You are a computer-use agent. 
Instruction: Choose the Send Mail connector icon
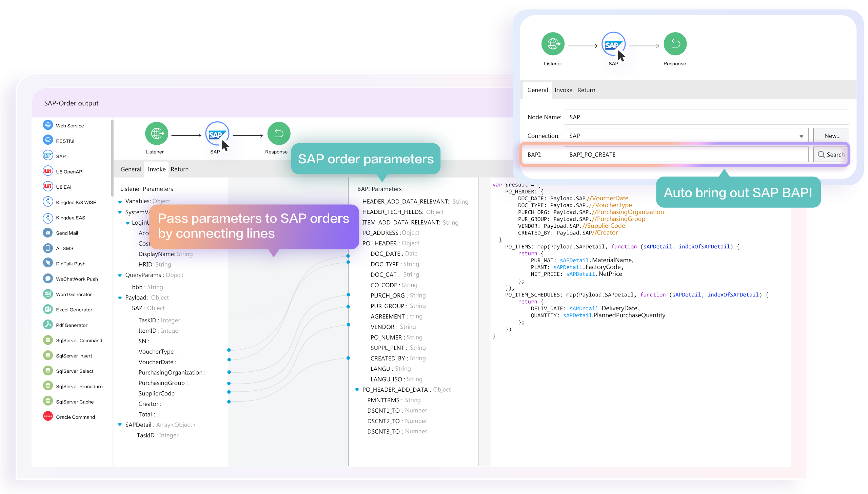pos(48,233)
